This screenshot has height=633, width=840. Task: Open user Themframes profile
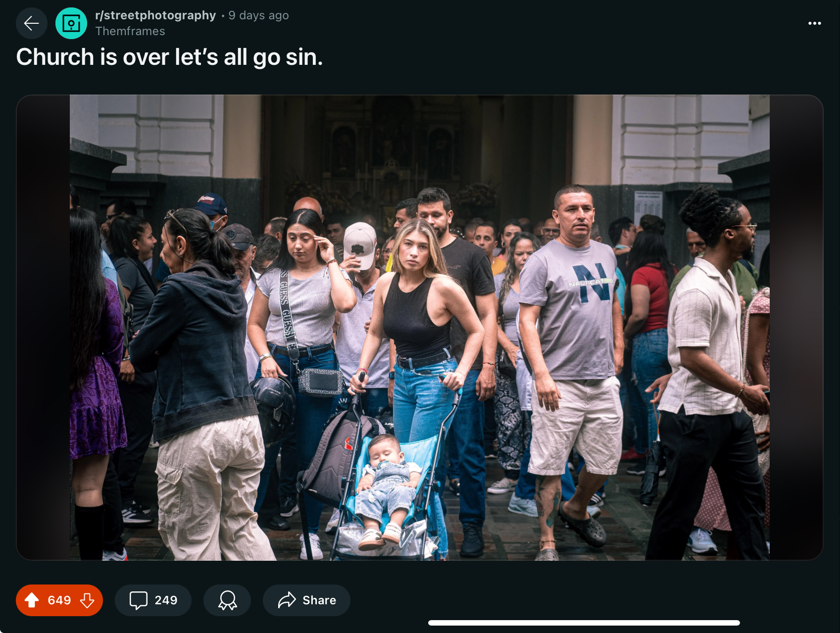(130, 31)
